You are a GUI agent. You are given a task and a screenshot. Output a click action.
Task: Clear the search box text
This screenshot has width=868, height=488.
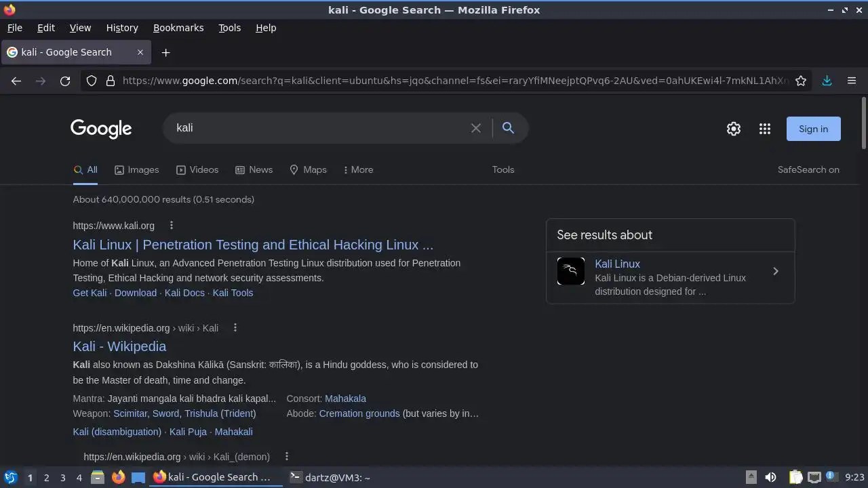pyautogui.click(x=476, y=128)
